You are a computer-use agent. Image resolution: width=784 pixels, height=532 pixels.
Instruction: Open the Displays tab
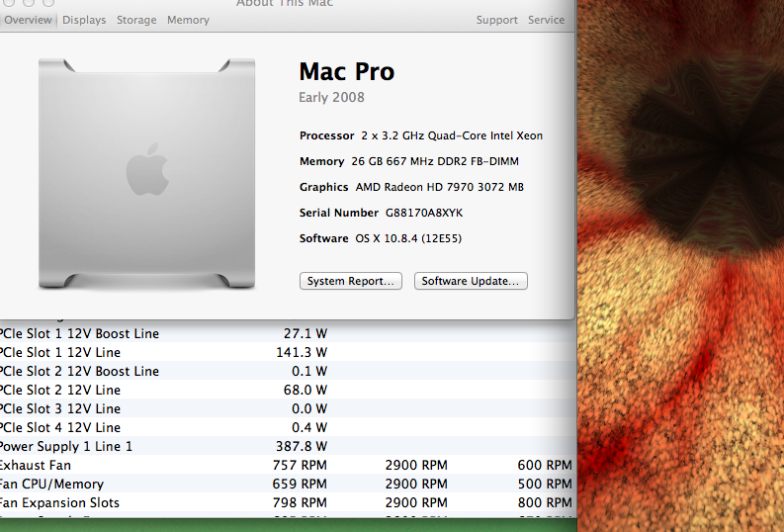[84, 20]
